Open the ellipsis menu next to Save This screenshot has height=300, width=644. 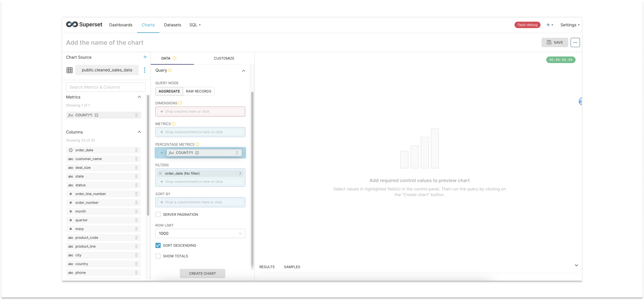[x=575, y=42]
